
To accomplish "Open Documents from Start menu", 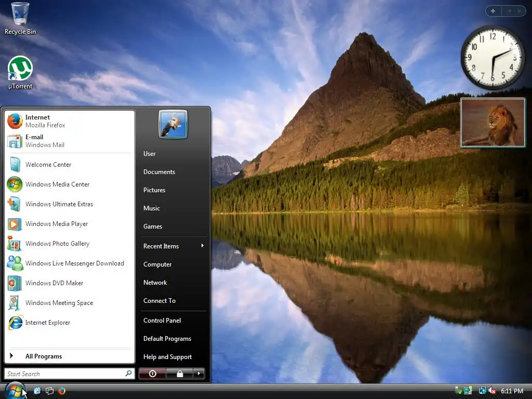I will (x=174, y=172).
